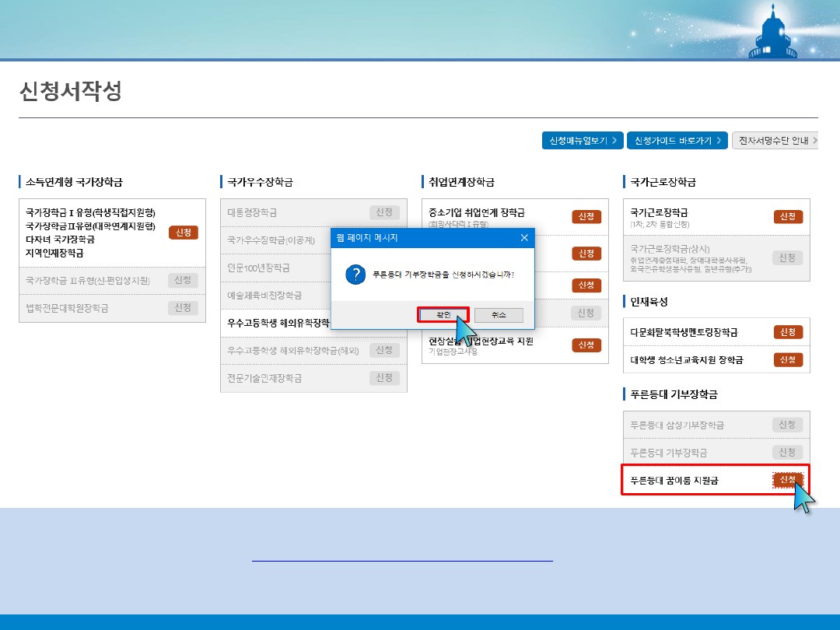
Task: Click 신청 for 현장실습 기업현장교육 지원
Action: [586, 345]
